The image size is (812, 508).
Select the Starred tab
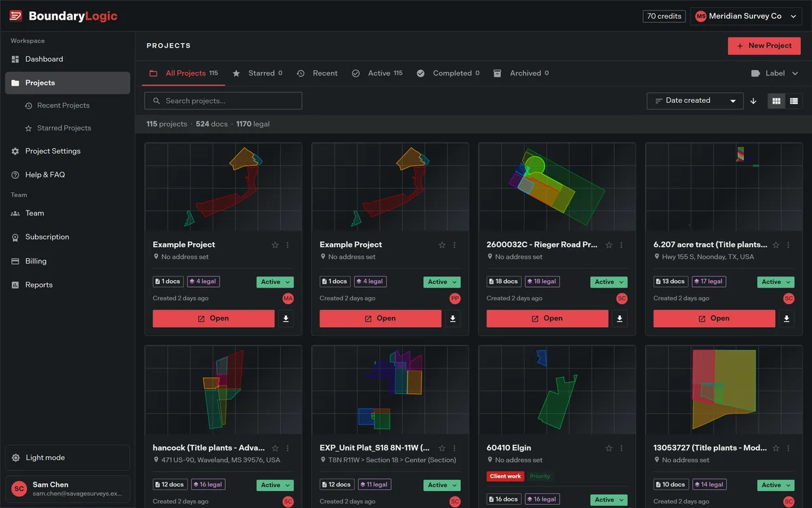257,73
